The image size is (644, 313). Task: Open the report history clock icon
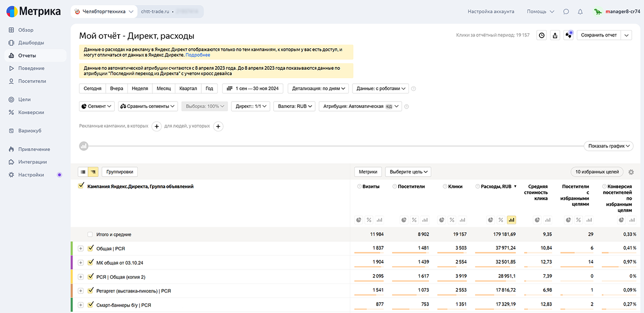click(541, 35)
